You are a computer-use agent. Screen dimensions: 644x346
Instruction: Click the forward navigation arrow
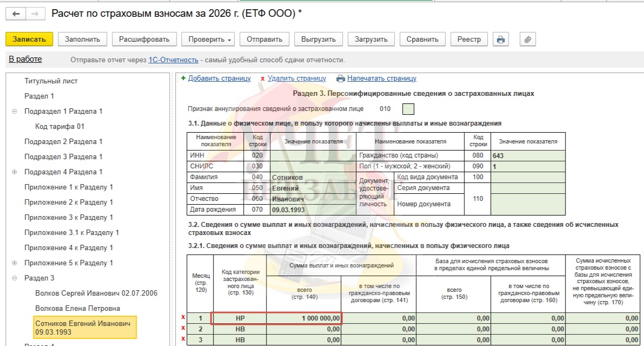35,14
